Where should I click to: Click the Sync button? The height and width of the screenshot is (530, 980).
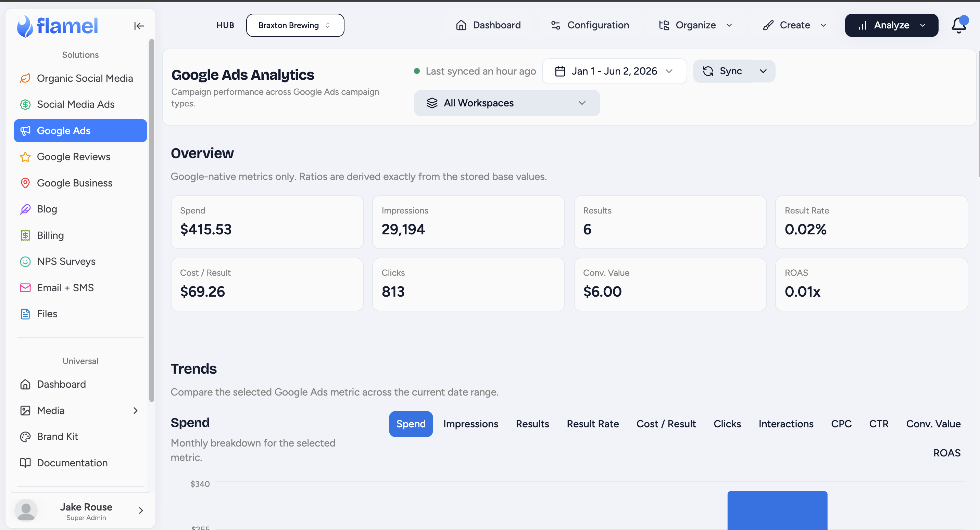[x=723, y=71]
